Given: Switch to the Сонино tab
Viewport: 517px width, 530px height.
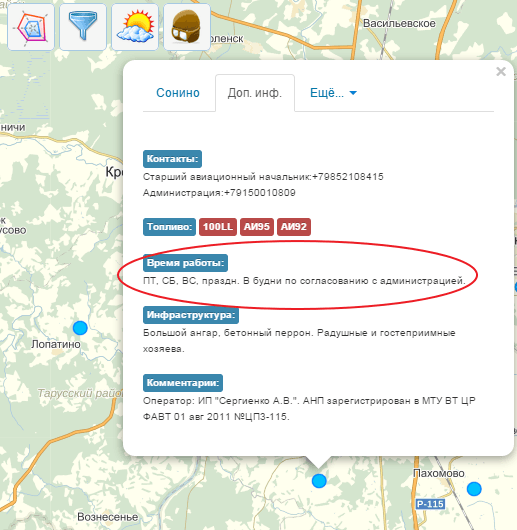Looking at the screenshot, I should [x=178, y=93].
